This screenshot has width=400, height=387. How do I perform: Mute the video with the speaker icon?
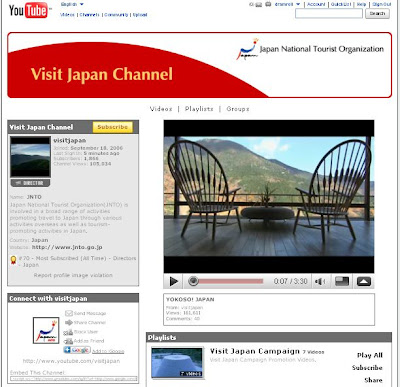click(320, 282)
